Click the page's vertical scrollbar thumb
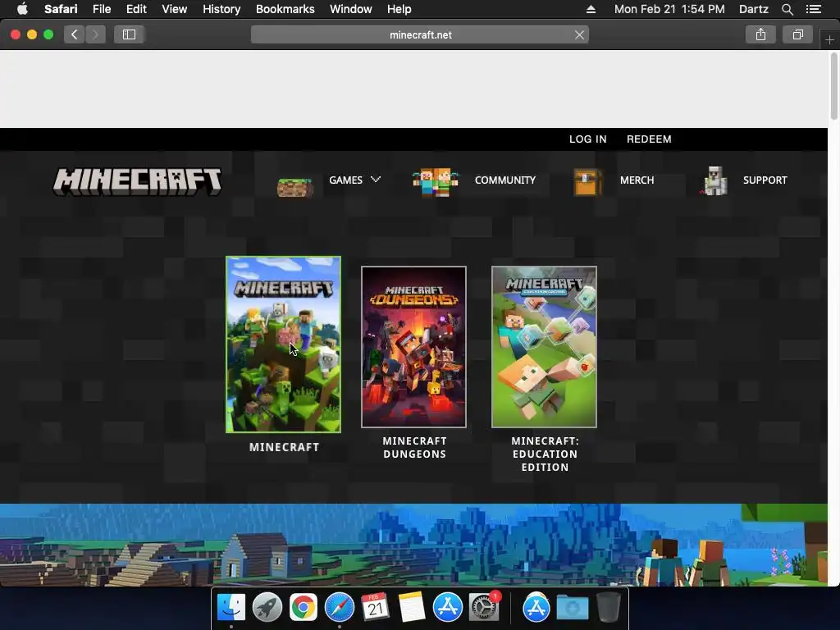Image resolution: width=840 pixels, height=630 pixels. pyautogui.click(x=833, y=85)
